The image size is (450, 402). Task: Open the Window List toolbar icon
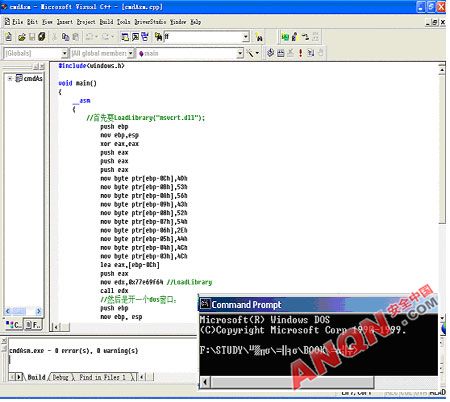pos(145,37)
